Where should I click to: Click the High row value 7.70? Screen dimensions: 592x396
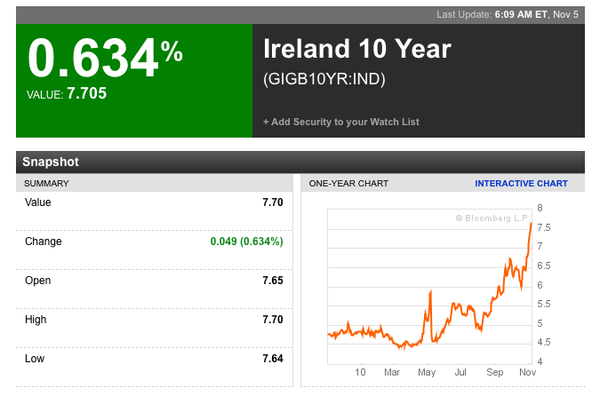(x=273, y=319)
